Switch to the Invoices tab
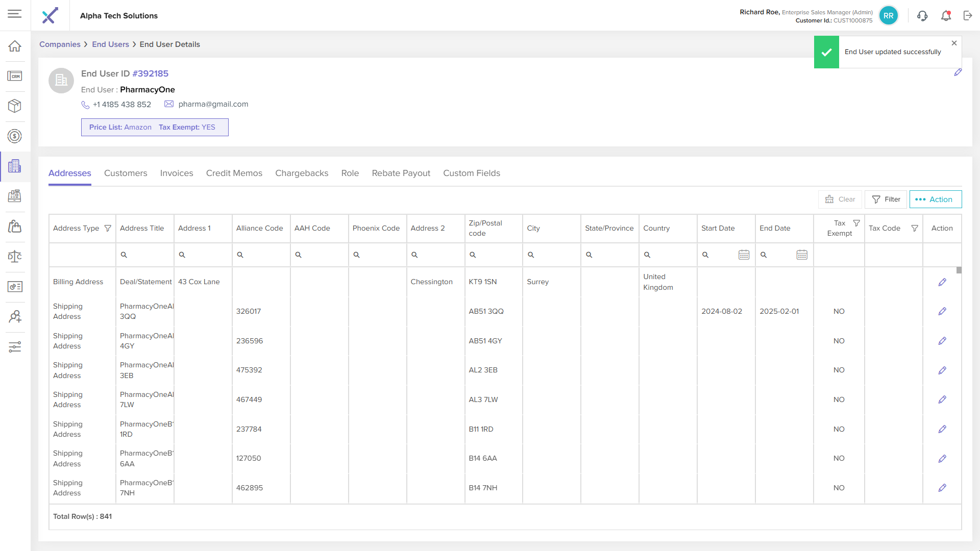Screen dimensions: 980x551 [x=177, y=173]
